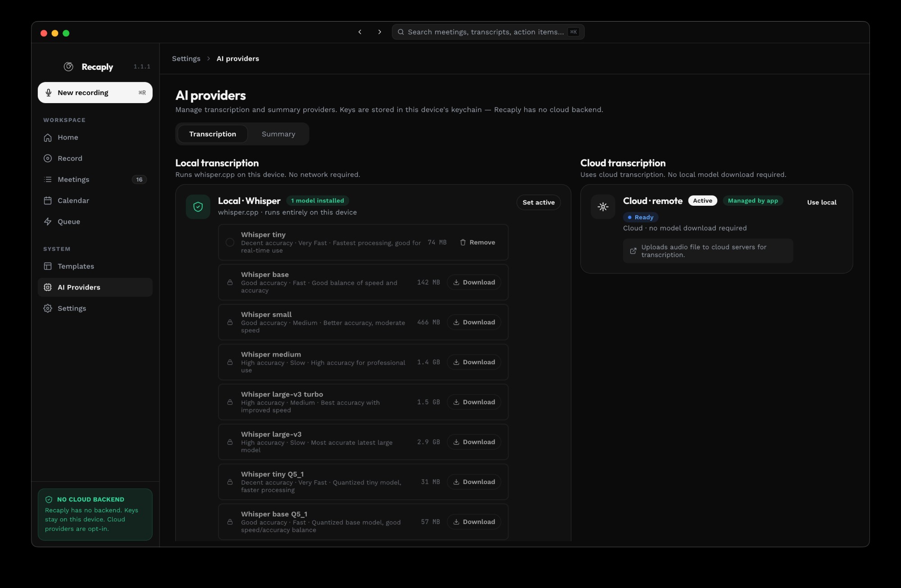Click lock icon beside Whisper tiny Q5_1
The image size is (901, 588).
pyautogui.click(x=230, y=482)
